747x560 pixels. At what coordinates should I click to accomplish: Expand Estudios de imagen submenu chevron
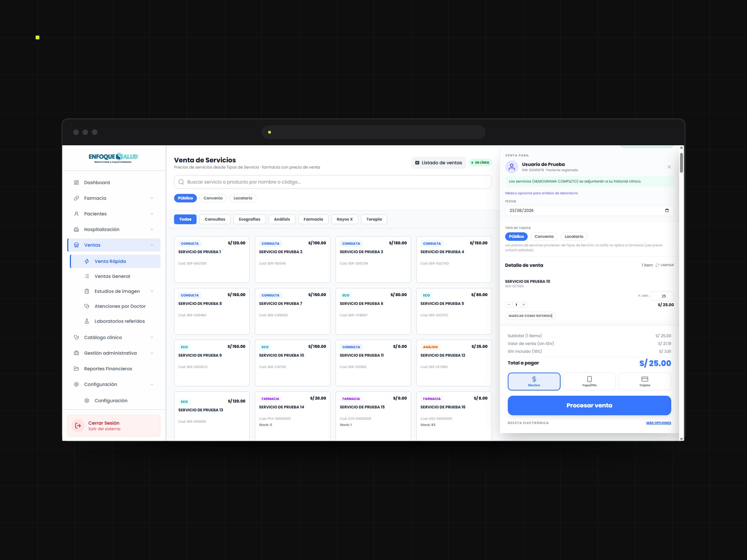[152, 291]
